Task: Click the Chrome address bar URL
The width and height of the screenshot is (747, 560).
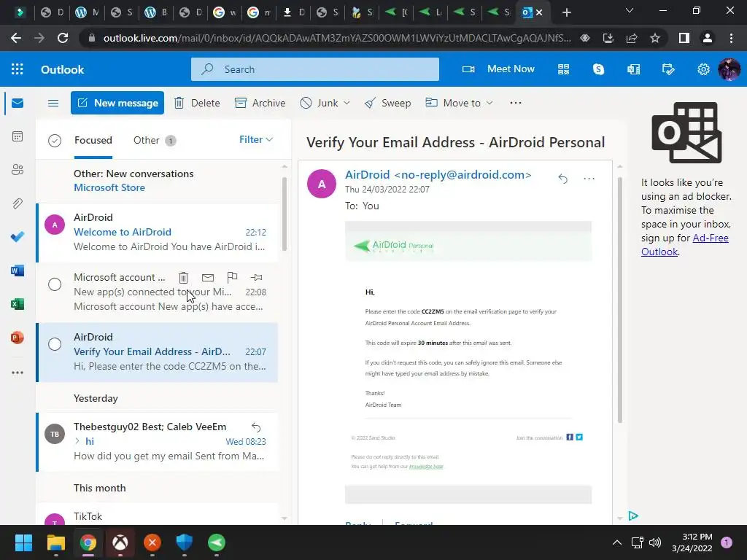Action: tap(337, 38)
